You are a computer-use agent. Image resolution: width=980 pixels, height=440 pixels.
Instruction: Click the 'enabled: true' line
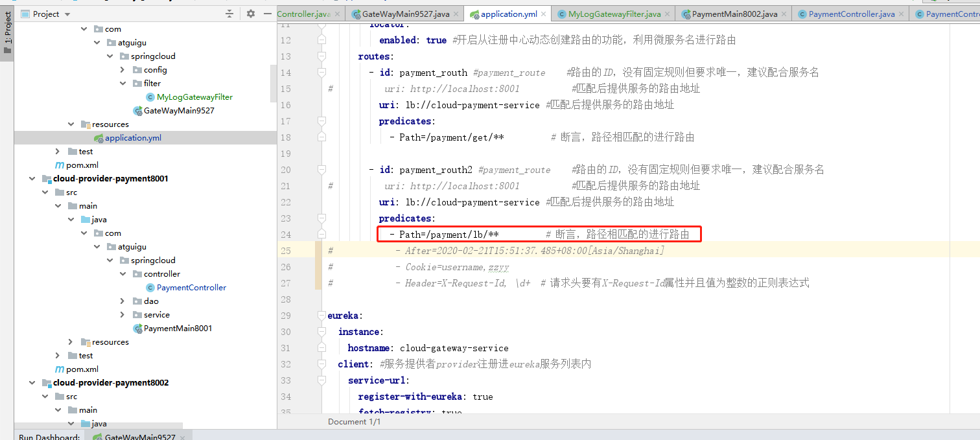point(413,40)
